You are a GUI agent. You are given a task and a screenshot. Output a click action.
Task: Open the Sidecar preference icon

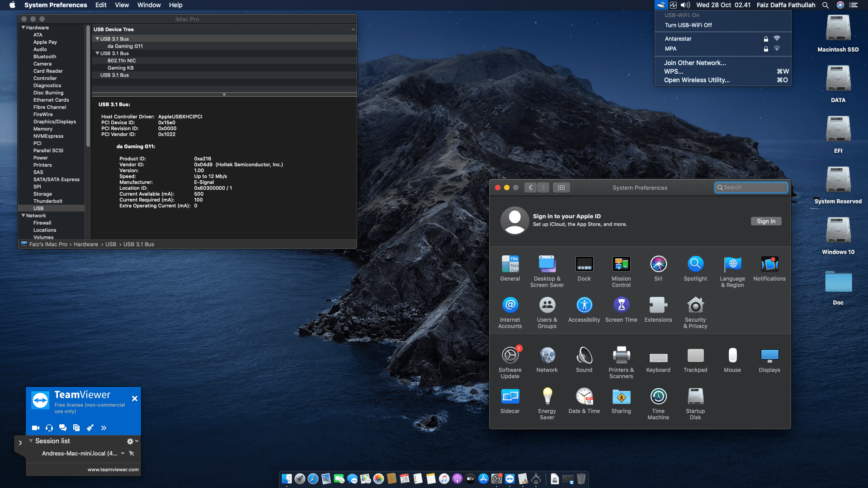[x=510, y=397]
